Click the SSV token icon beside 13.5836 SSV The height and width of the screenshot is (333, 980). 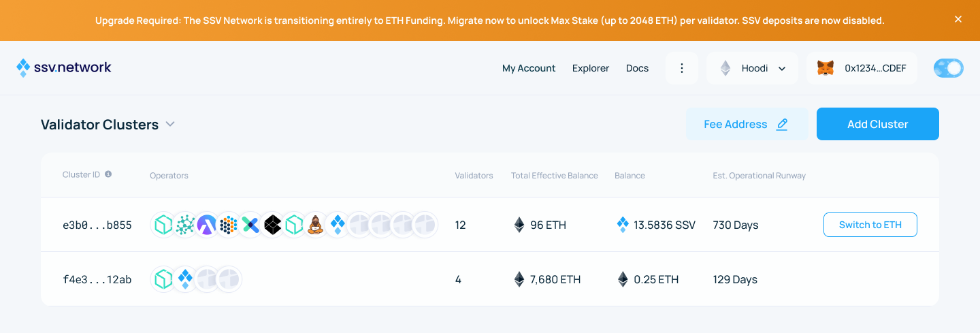coord(622,225)
